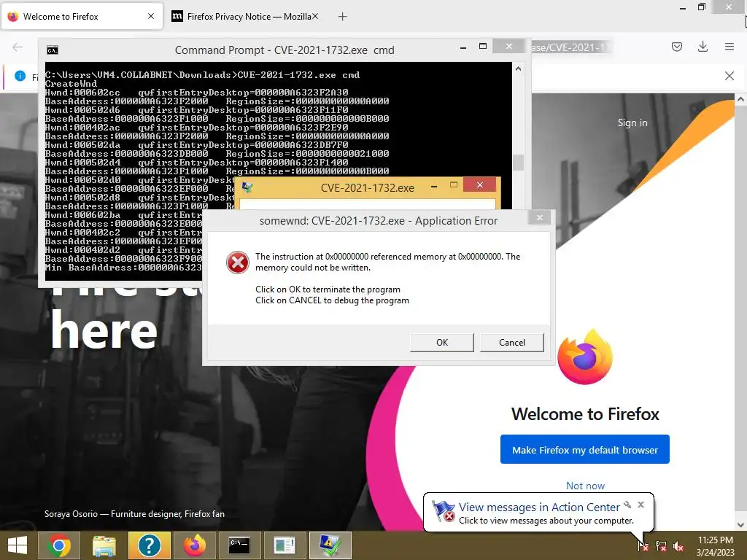Viewport: 747px width, 560px height.
Task: Click the Firefox address bar URL text
Action: [570, 47]
